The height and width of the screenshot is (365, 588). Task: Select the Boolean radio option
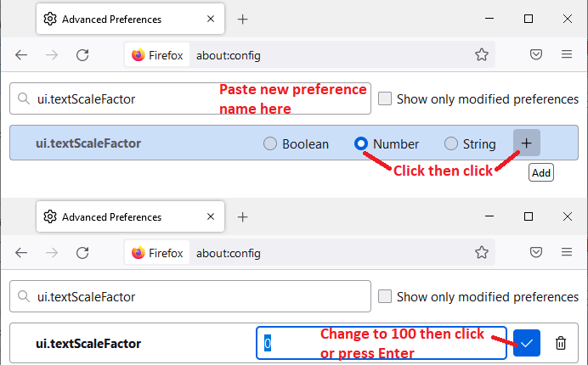point(270,144)
